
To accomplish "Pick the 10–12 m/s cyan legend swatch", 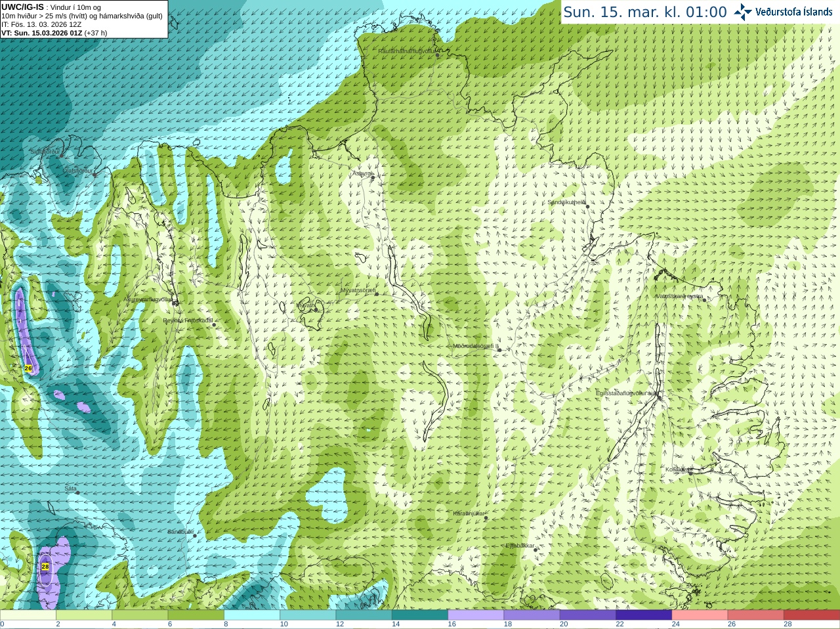I will (308, 615).
